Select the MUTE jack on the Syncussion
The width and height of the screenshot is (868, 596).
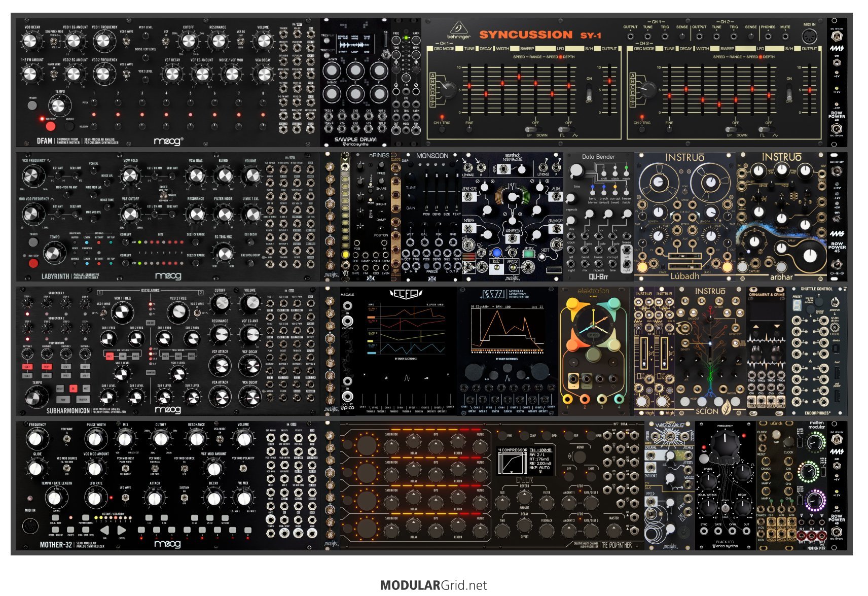point(785,37)
